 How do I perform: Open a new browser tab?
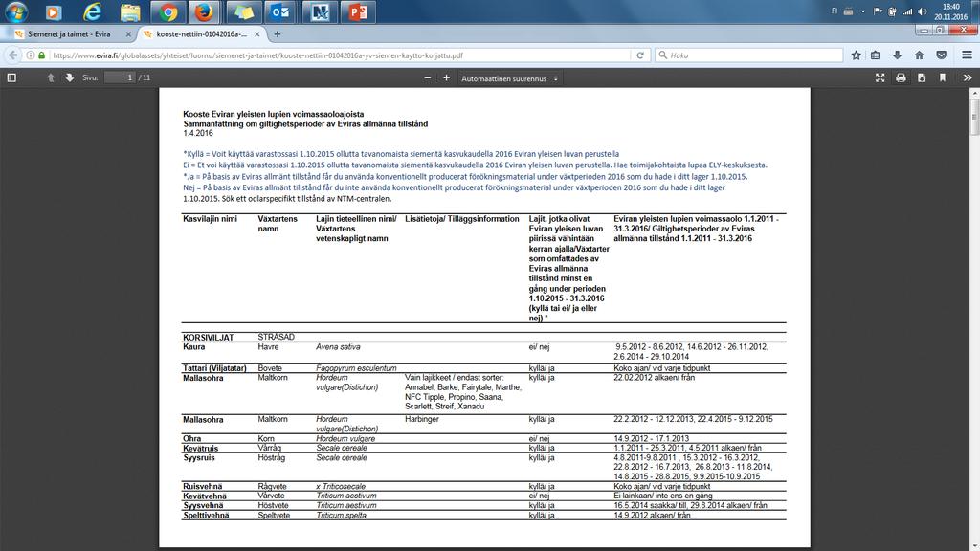277,34
